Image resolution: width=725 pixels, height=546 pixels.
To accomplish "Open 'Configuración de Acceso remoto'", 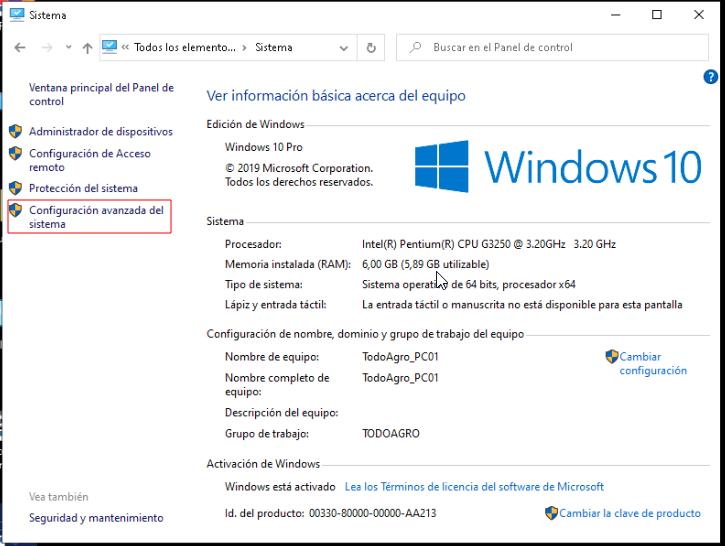I will [90, 160].
